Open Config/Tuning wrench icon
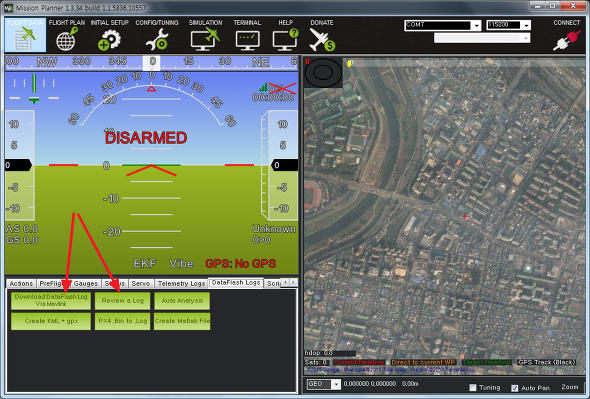 tap(157, 39)
